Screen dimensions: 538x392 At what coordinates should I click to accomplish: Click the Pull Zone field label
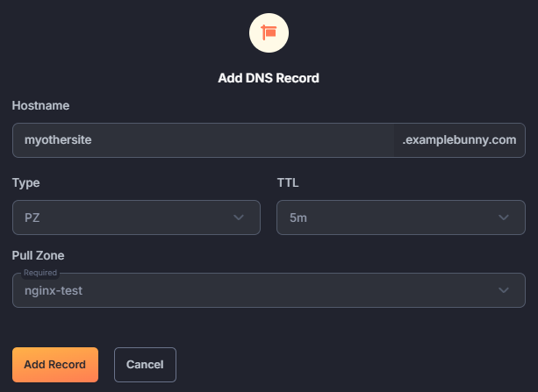pos(38,255)
